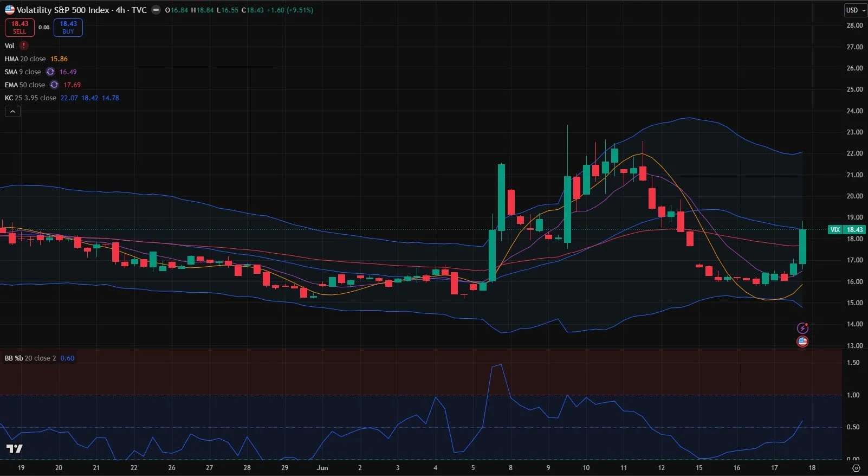Select the Vol indicator label
The image size is (868, 476).
click(10, 46)
